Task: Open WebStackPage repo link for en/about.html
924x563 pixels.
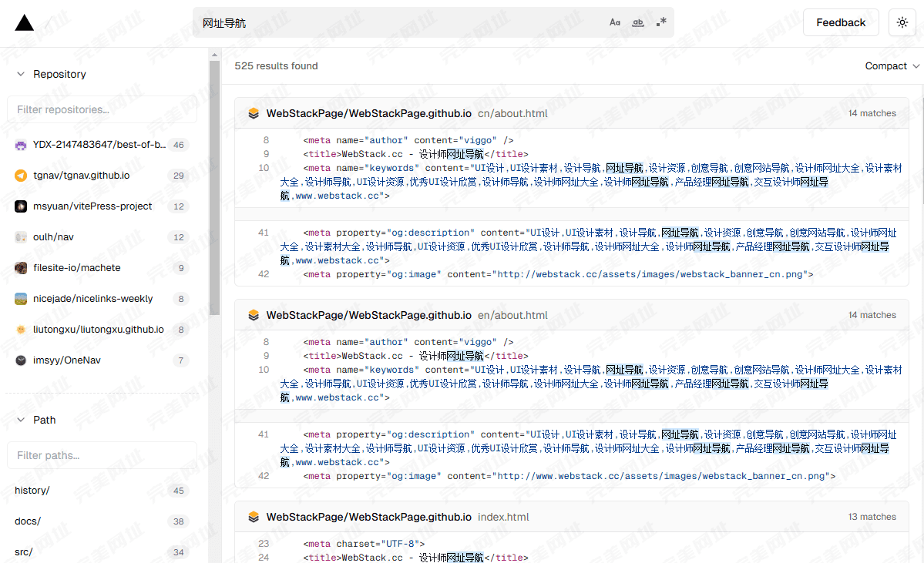Action: click(368, 315)
